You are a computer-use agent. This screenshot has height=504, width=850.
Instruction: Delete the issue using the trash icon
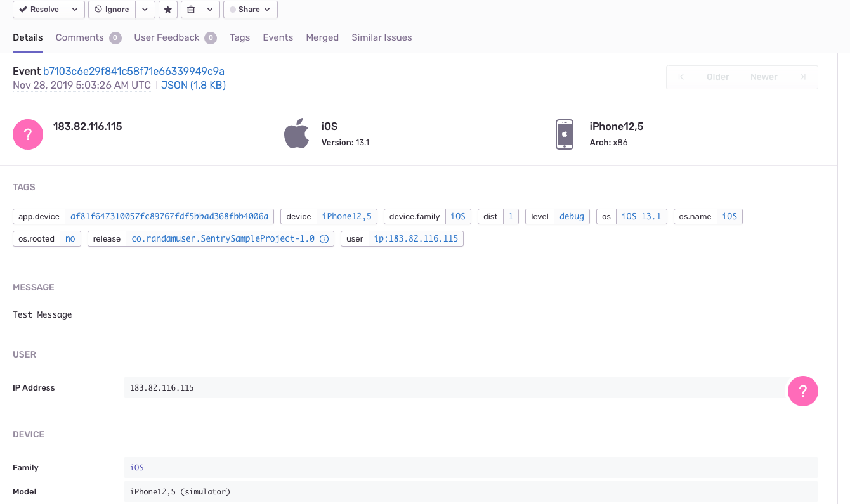pyautogui.click(x=192, y=10)
